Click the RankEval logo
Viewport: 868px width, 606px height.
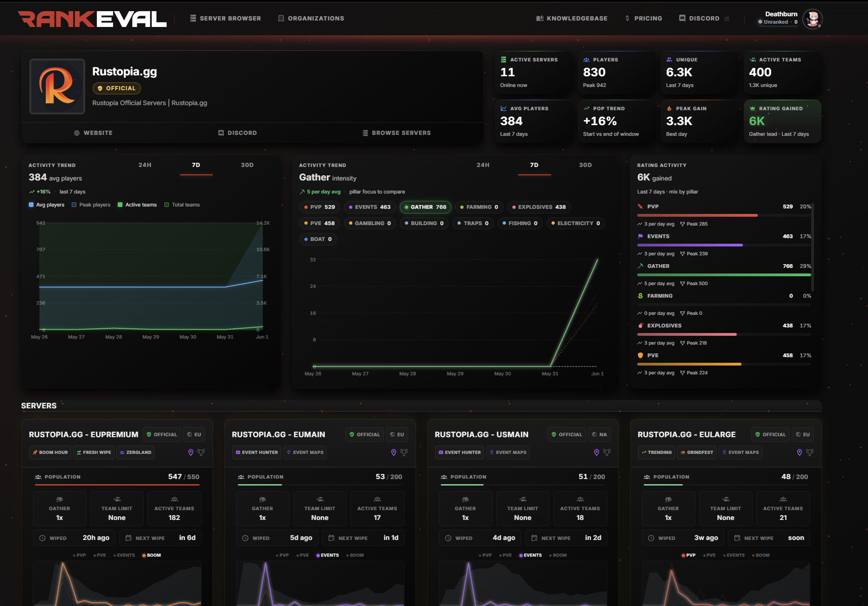click(x=92, y=19)
